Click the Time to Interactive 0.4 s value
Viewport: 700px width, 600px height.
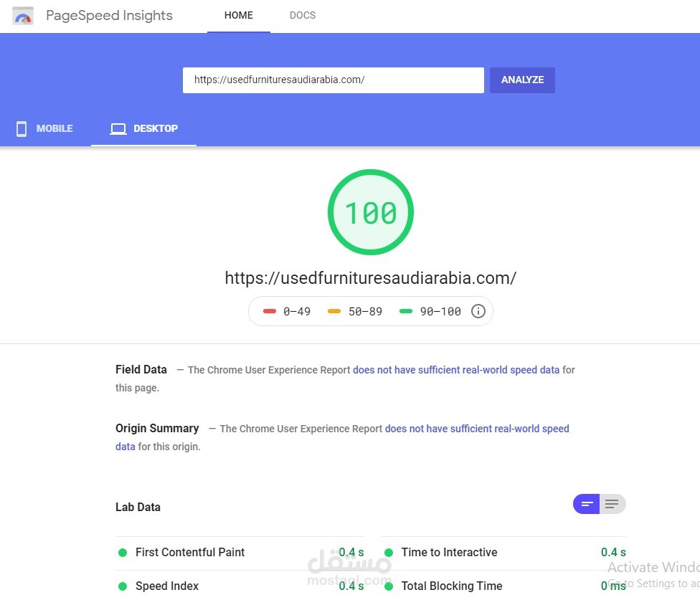point(613,552)
